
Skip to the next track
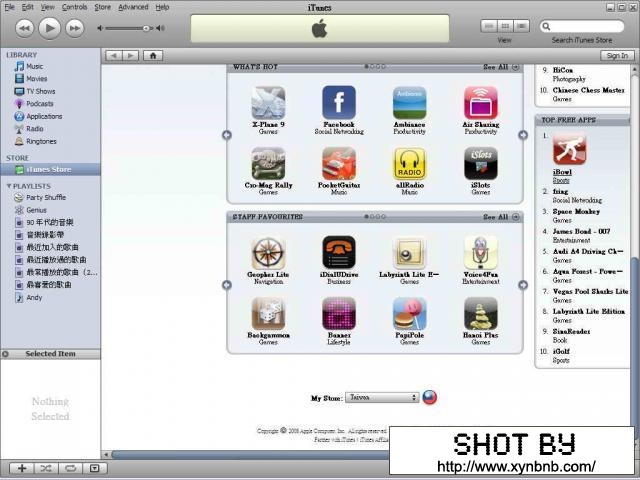[75, 28]
